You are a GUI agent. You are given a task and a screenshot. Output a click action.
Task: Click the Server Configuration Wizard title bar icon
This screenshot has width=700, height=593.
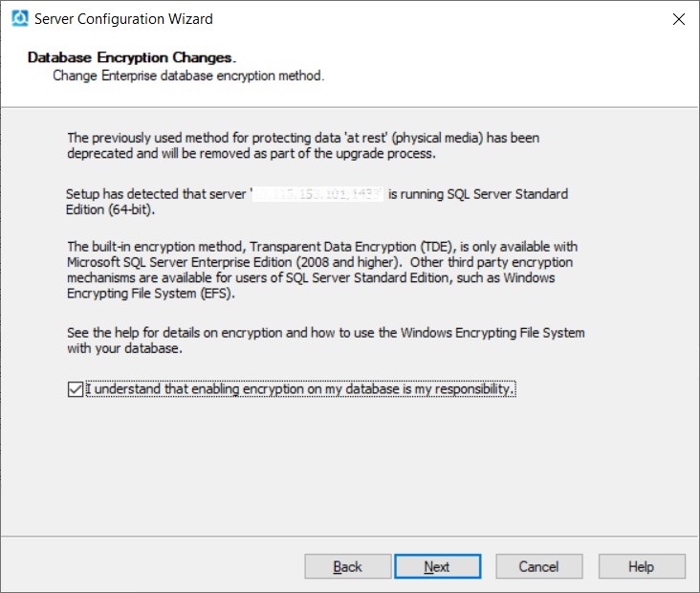point(19,18)
